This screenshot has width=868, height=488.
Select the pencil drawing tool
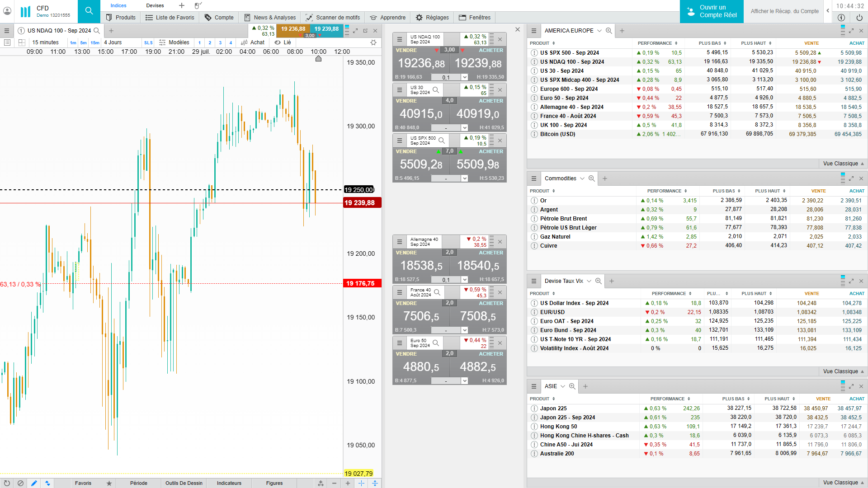(34, 483)
